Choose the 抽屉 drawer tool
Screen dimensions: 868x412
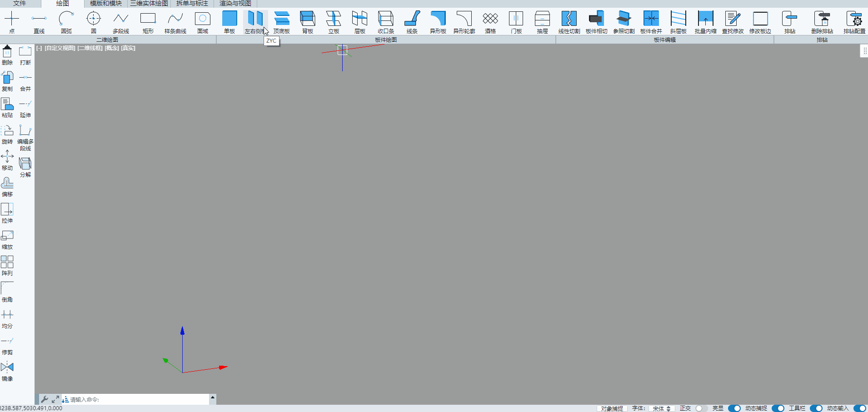(542, 22)
